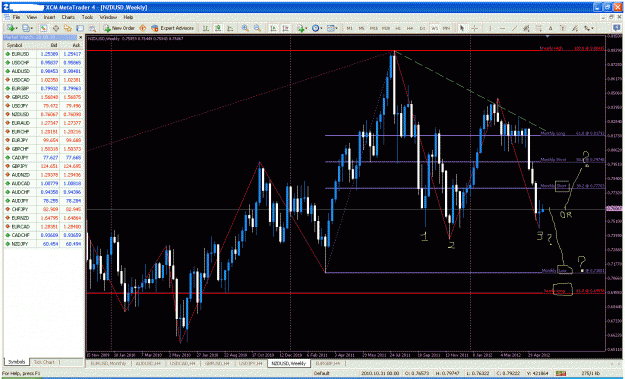Image resolution: width=625 pixels, height=379 pixels.
Task: Click the Periods clock icon
Action: pos(316,28)
